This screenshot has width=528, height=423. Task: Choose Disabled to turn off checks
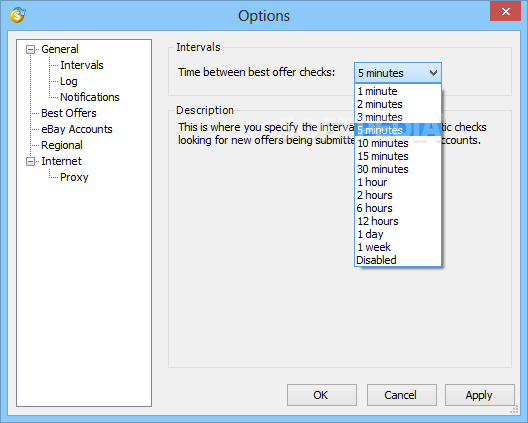coord(398,260)
